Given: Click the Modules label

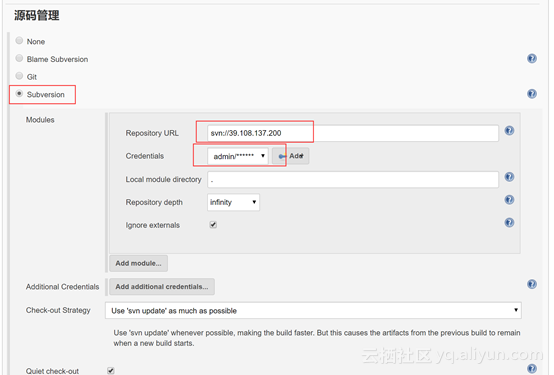Looking at the screenshot, I should coord(40,120).
